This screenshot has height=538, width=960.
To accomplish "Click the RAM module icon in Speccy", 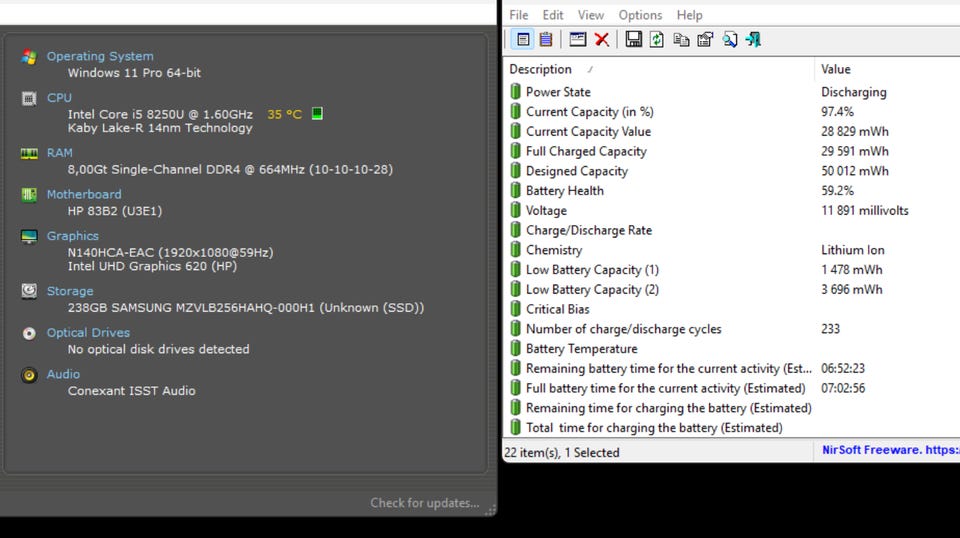I will (29, 153).
